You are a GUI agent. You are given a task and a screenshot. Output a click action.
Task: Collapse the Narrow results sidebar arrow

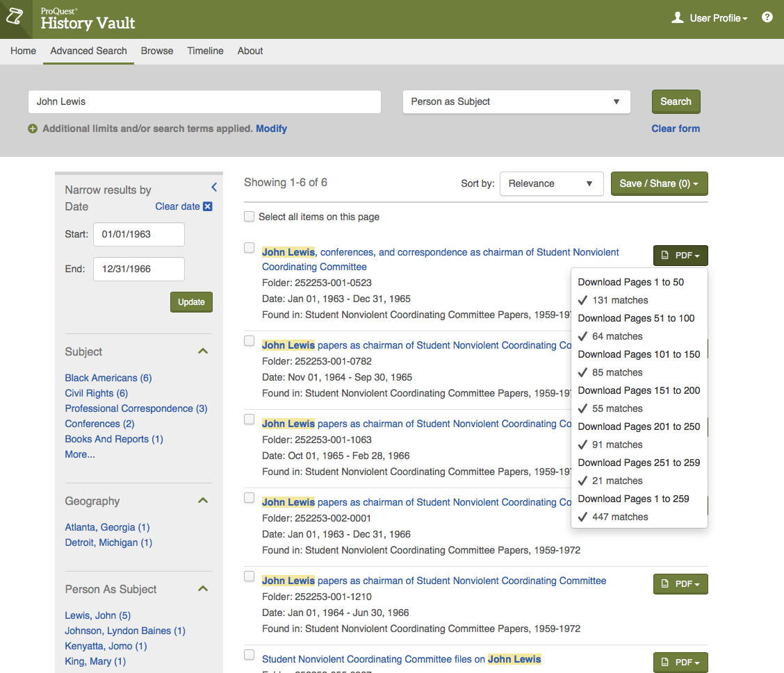click(214, 187)
